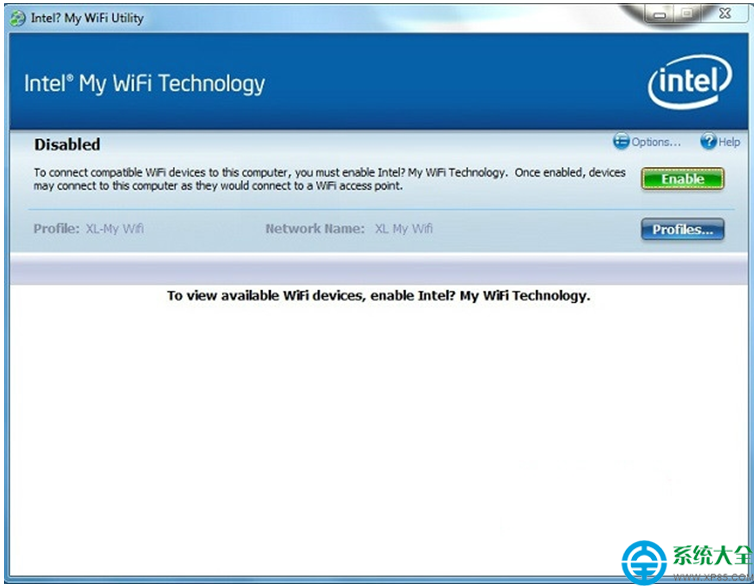Maximize the My WiFi Utility window
Image resolution: width=756 pixels, height=588 pixels.
click(688, 14)
